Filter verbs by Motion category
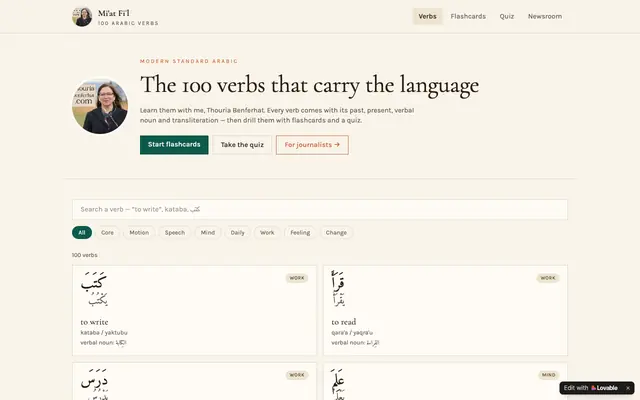The image size is (640, 400). pos(139,233)
